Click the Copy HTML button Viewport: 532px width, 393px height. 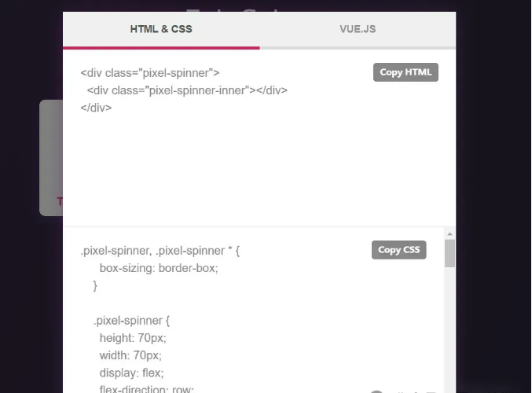tap(405, 72)
